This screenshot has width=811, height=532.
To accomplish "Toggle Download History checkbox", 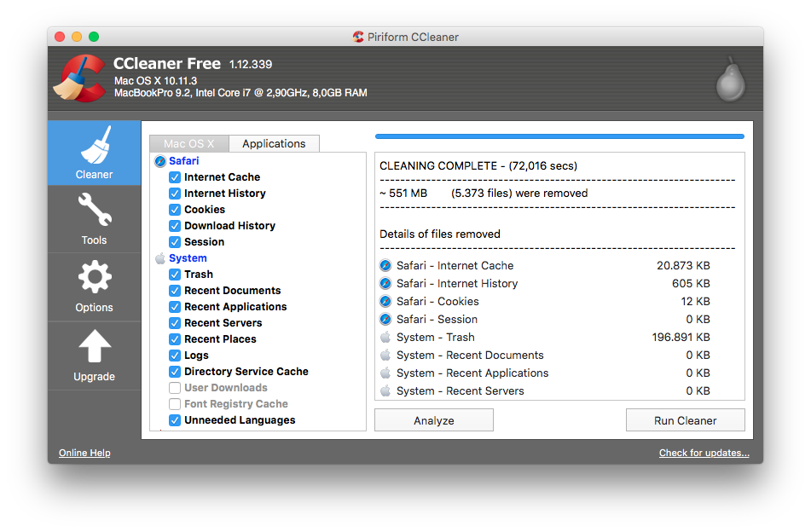I will [175, 226].
